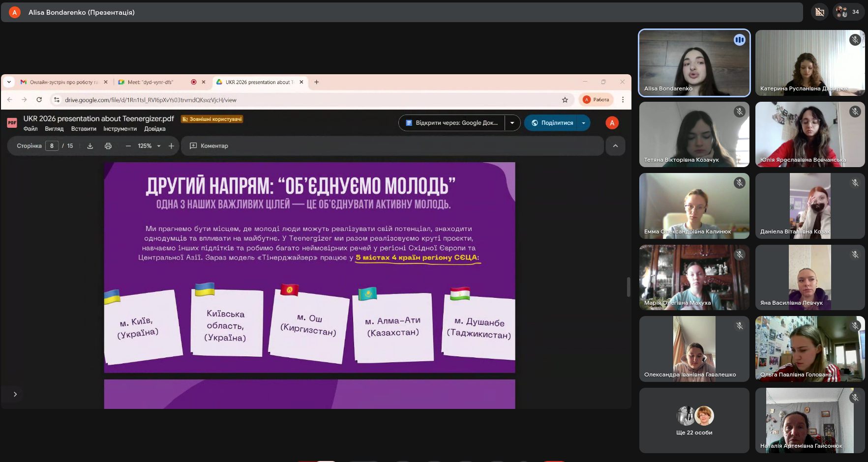The width and height of the screenshot is (868, 462).
Task: Click the browser forward arrow
Action: click(x=24, y=100)
